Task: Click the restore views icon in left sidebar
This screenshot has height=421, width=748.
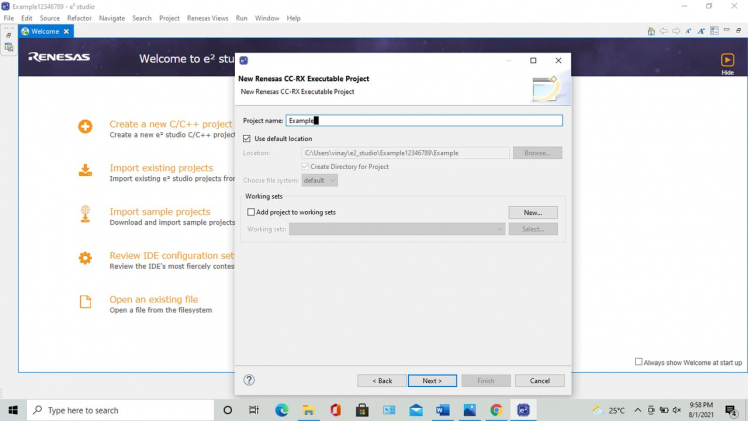Action: point(9,35)
